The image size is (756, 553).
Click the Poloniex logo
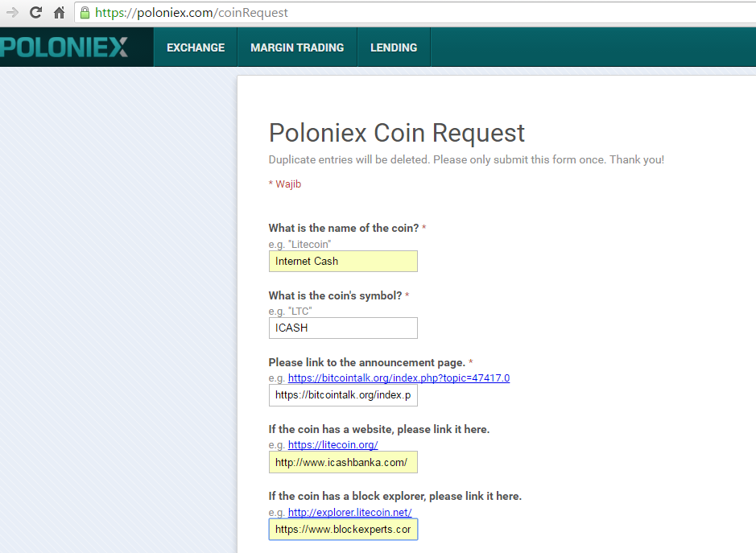[x=64, y=47]
